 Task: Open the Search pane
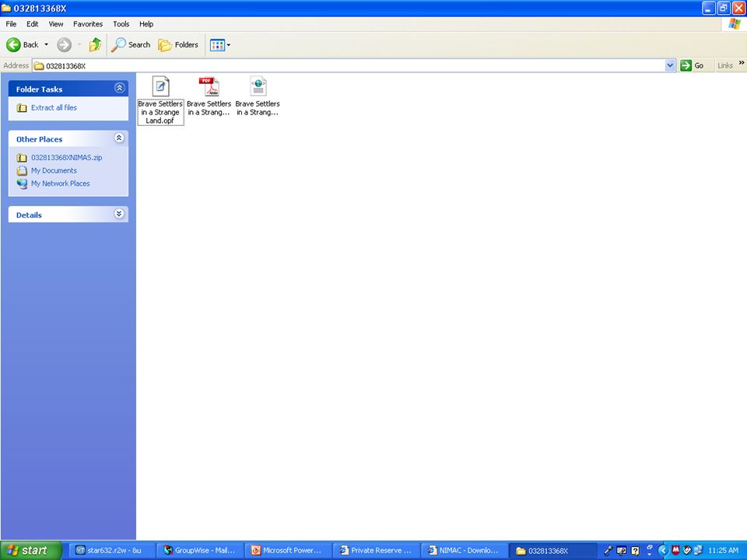131,45
